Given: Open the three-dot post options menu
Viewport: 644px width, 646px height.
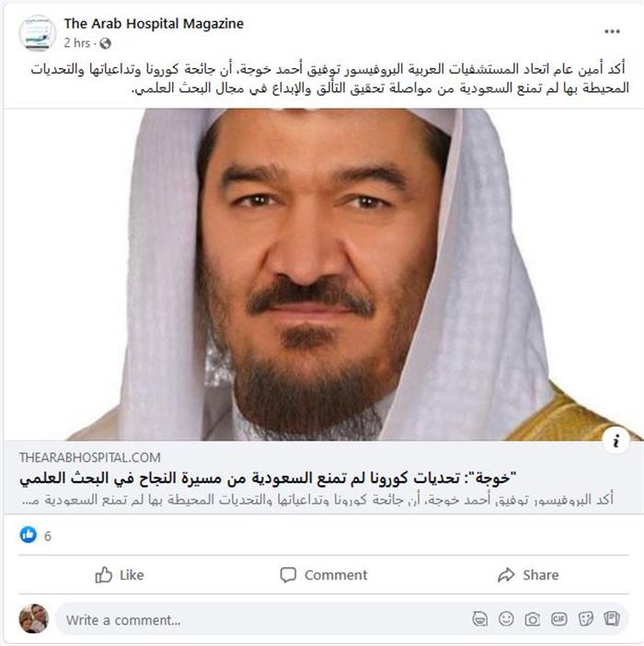Looking at the screenshot, I should pyautogui.click(x=612, y=31).
